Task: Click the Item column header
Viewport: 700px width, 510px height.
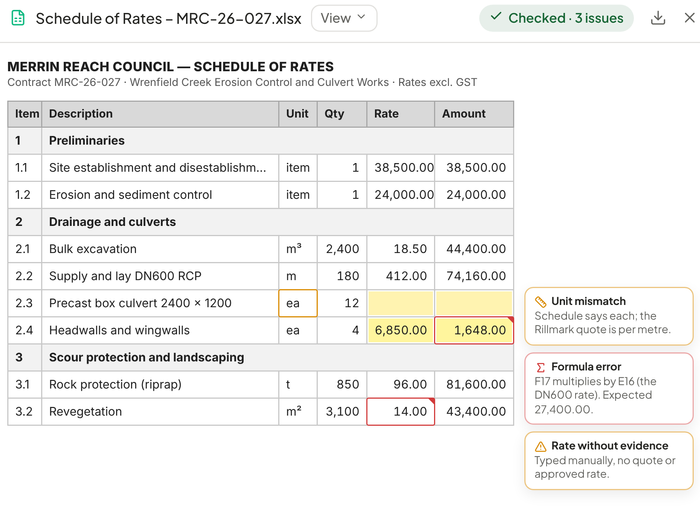Action: point(25,114)
